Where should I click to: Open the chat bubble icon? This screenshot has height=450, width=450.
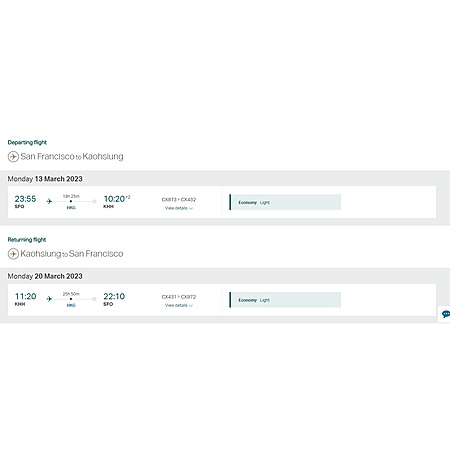(x=445, y=314)
